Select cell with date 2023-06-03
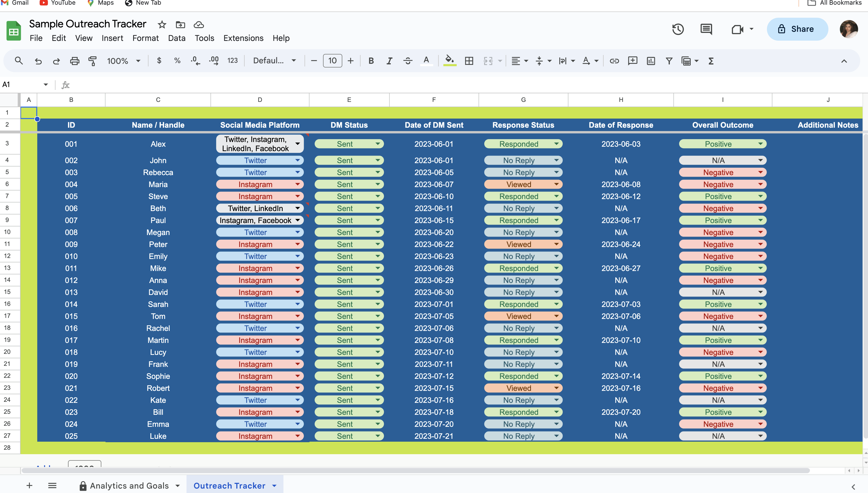This screenshot has width=868, height=493. pos(621,144)
